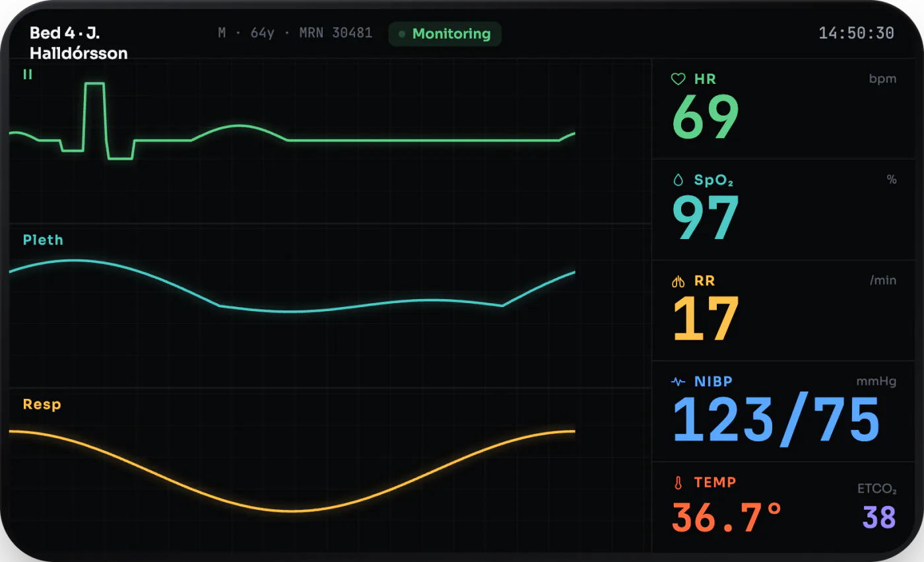Click the mmHg unit label

coord(876,382)
